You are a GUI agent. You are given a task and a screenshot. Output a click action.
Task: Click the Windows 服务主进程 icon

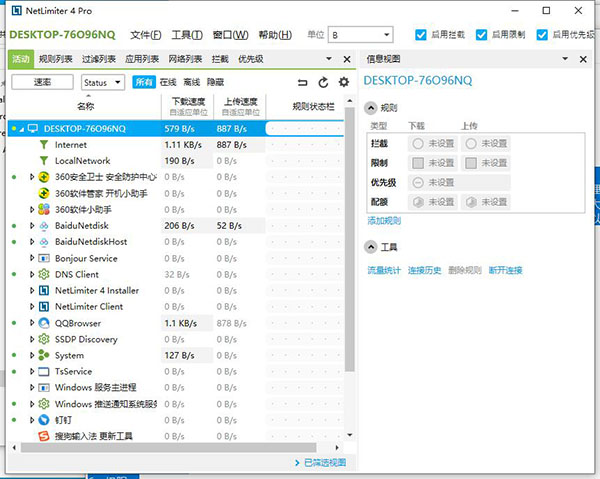coord(44,388)
